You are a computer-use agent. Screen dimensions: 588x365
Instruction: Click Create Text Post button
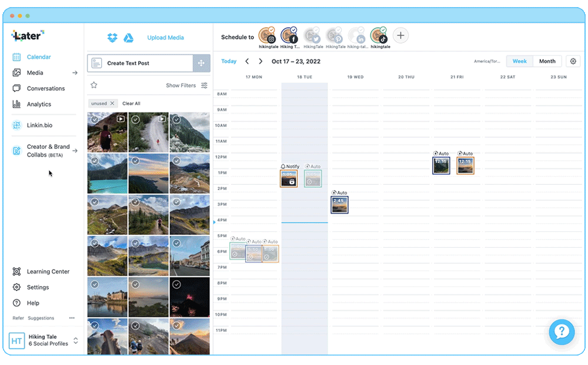[140, 63]
